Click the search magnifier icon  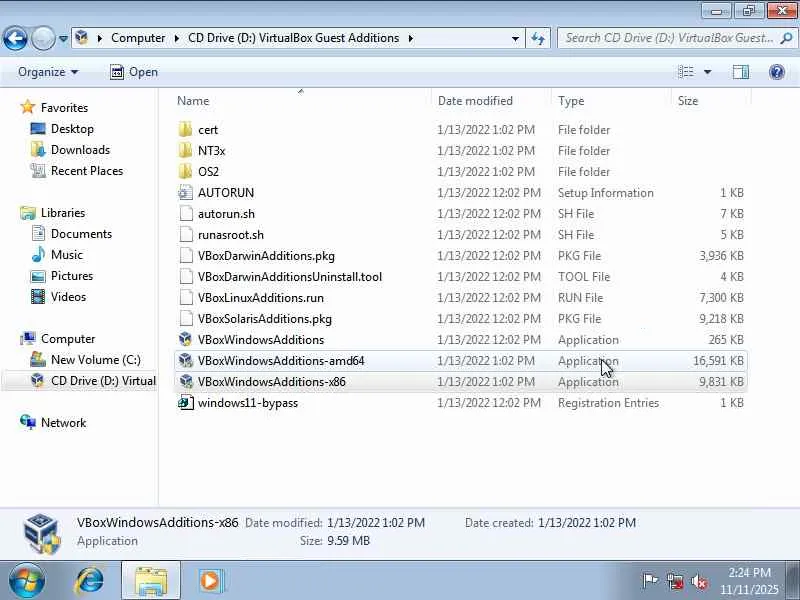(x=786, y=38)
